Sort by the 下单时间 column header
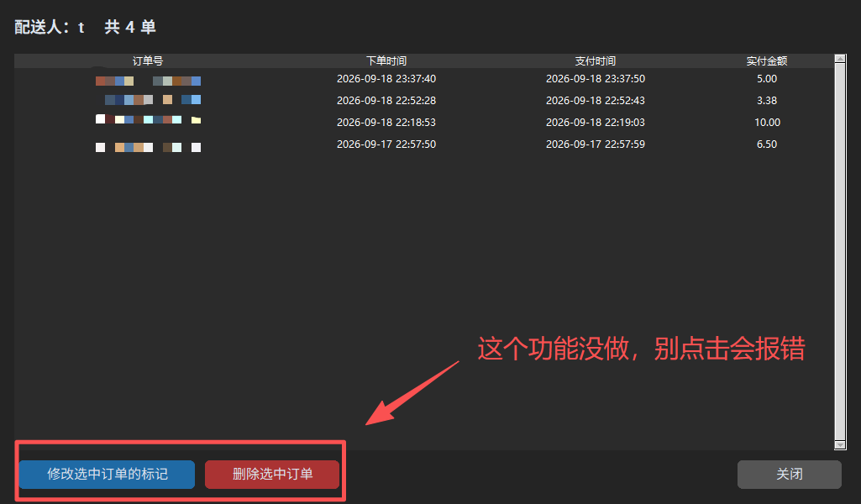The image size is (861, 504). (x=386, y=61)
